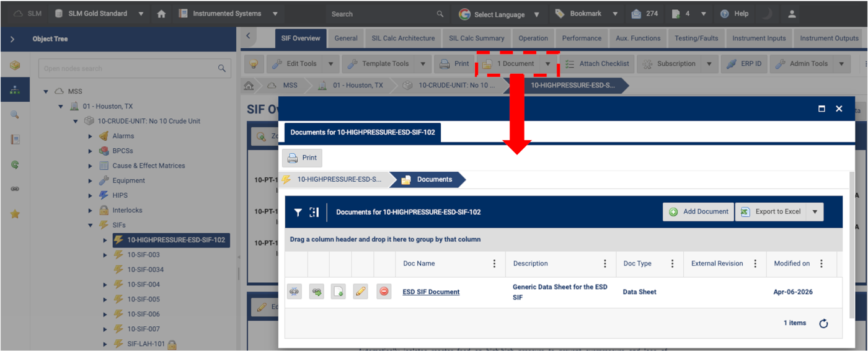The image size is (868, 351).
Task: Edit the document using the pencil icon
Action: [x=361, y=291]
